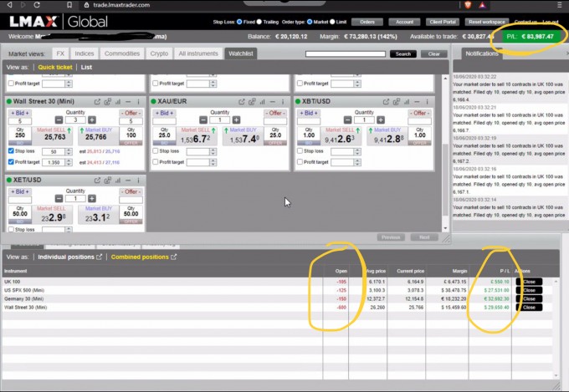Screen dimensions: 569x392
Task: Open the All instruments tab
Action: coord(198,53)
